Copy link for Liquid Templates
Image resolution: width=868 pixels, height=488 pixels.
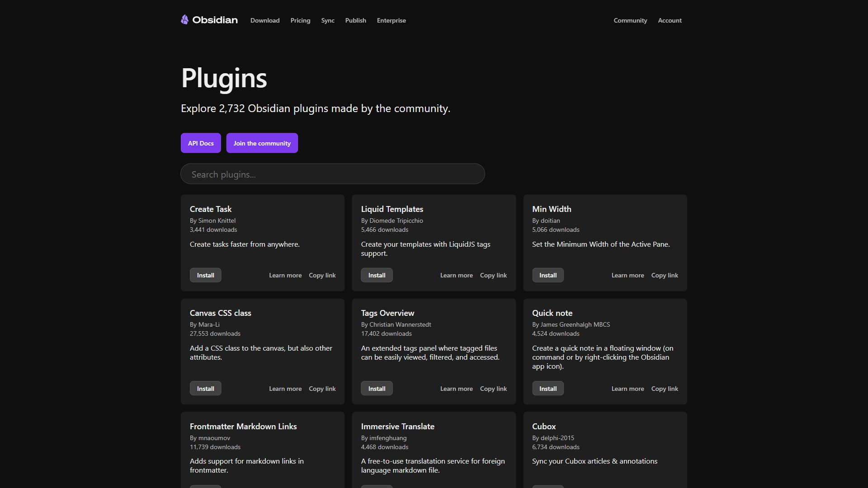tap(493, 275)
